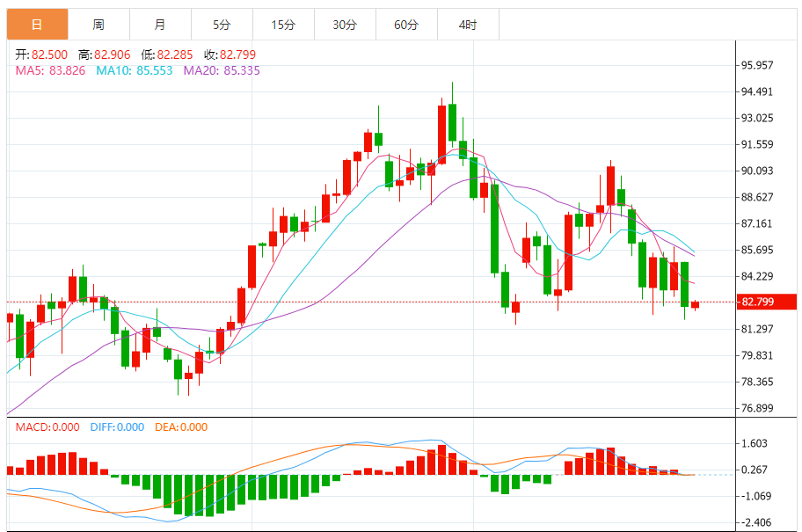Click the closing price 收:82.799
Image resolution: width=802 pixels, height=532 pixels.
(230, 55)
